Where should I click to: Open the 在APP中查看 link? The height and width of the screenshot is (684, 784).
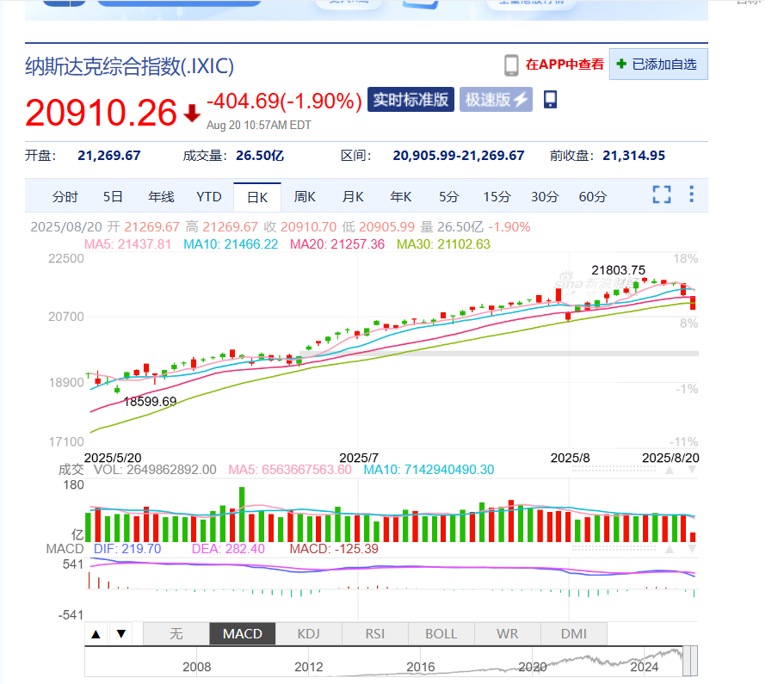pos(565,65)
